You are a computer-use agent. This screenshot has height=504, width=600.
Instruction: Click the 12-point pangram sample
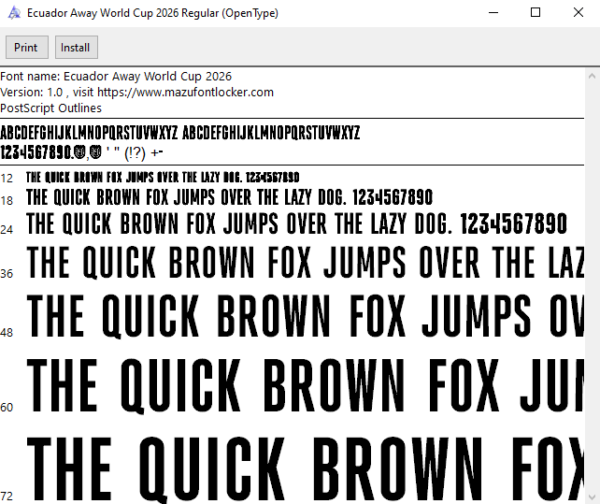click(x=163, y=177)
